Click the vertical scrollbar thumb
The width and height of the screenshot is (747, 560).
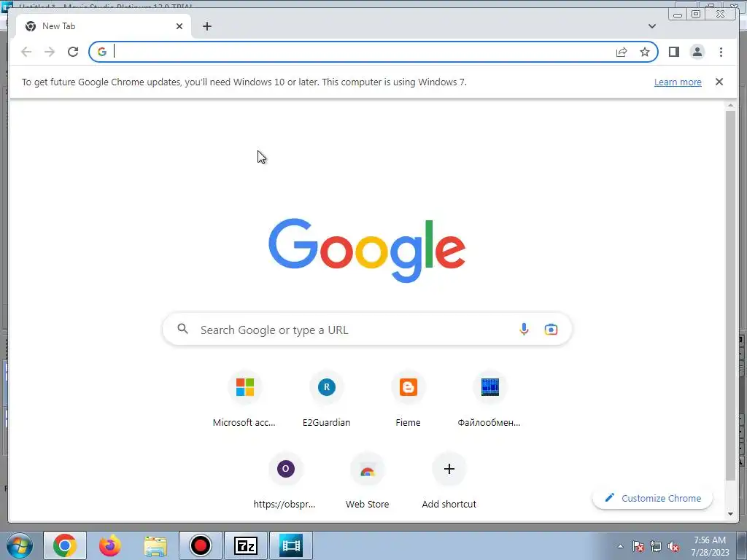[x=730, y=295]
